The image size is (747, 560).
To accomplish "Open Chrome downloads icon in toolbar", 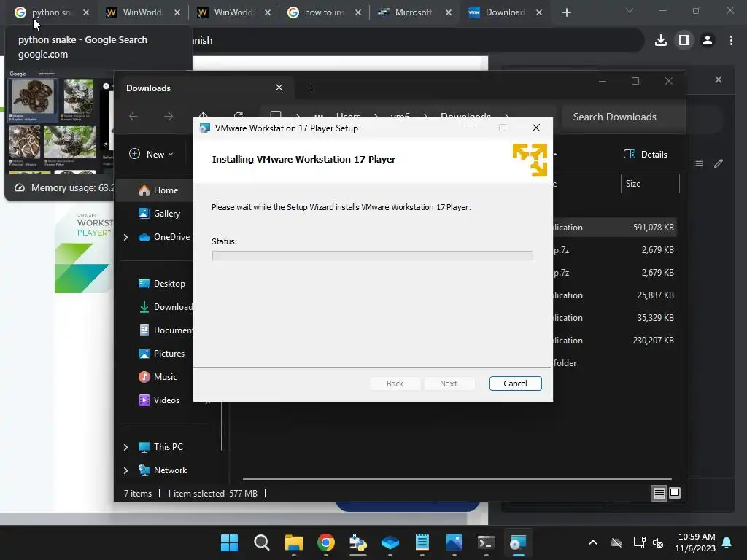I will click(660, 41).
